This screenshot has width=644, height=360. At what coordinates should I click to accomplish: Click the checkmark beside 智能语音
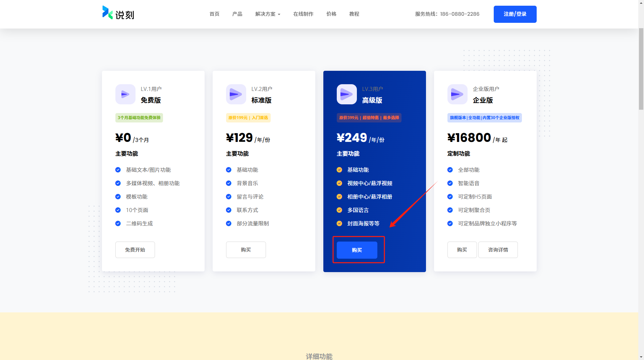click(450, 183)
